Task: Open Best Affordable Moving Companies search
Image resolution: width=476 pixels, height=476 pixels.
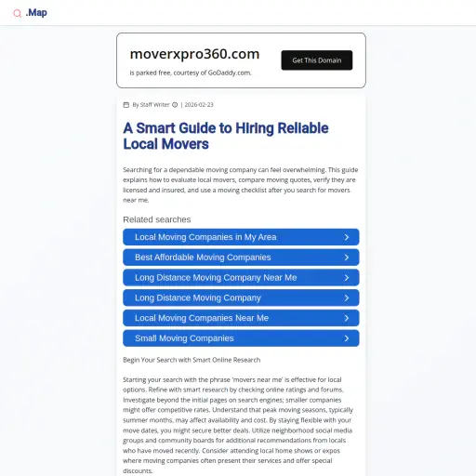Action: pos(241,258)
